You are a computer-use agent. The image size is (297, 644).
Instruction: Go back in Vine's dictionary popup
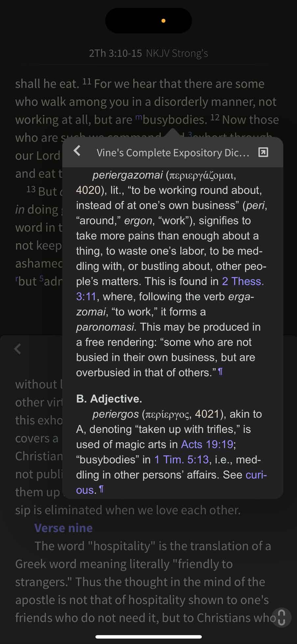(x=77, y=151)
